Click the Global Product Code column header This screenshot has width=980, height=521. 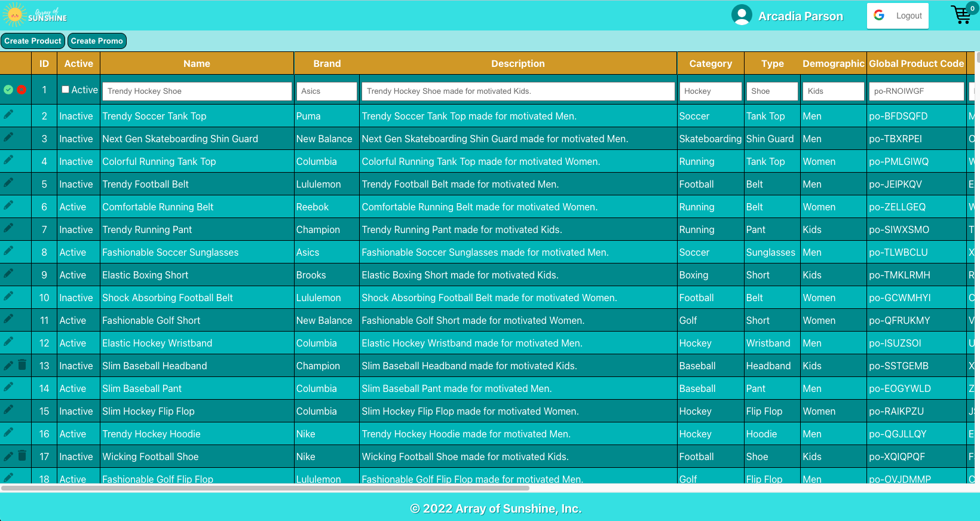coord(917,63)
